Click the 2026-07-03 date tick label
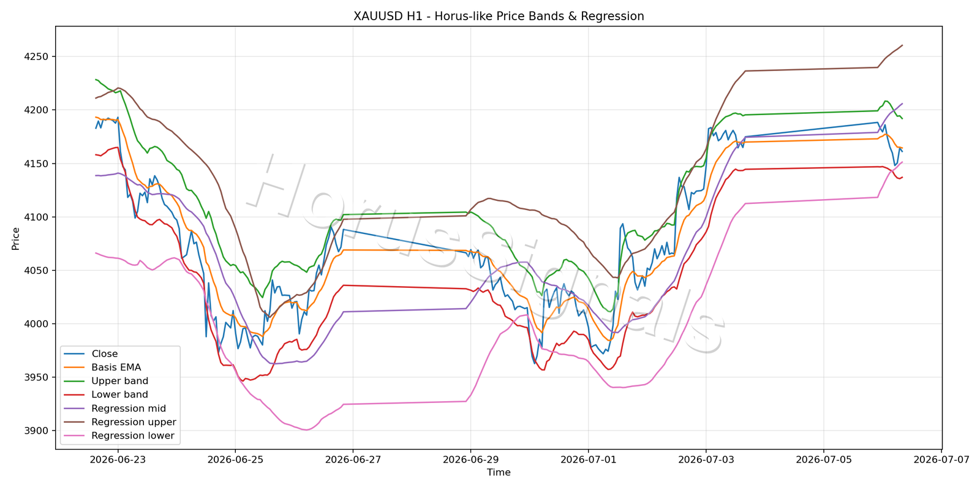 click(x=706, y=459)
